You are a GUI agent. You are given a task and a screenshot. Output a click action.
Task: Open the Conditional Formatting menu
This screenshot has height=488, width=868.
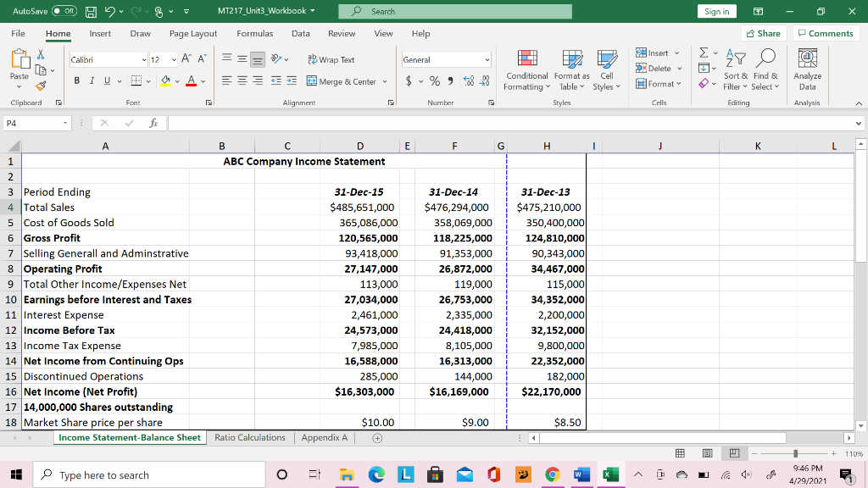click(526, 71)
